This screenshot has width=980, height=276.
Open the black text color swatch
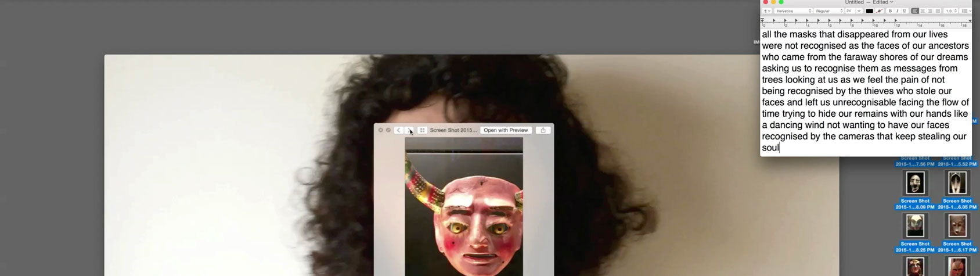[869, 11]
